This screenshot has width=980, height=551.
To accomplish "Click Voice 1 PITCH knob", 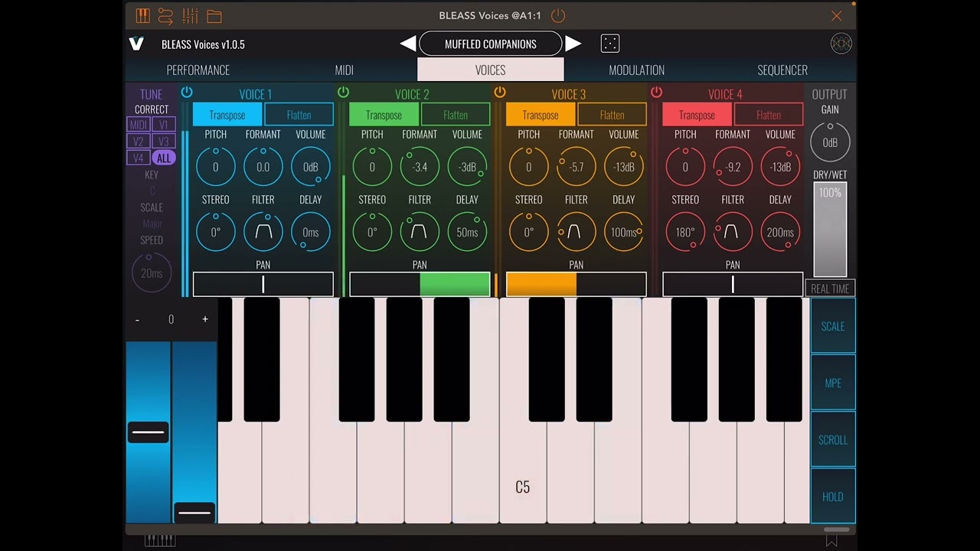I will point(215,167).
